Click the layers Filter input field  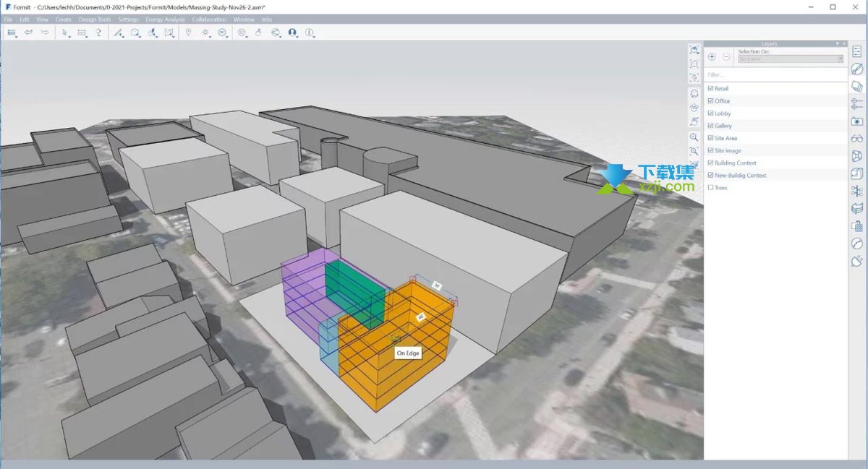point(775,74)
